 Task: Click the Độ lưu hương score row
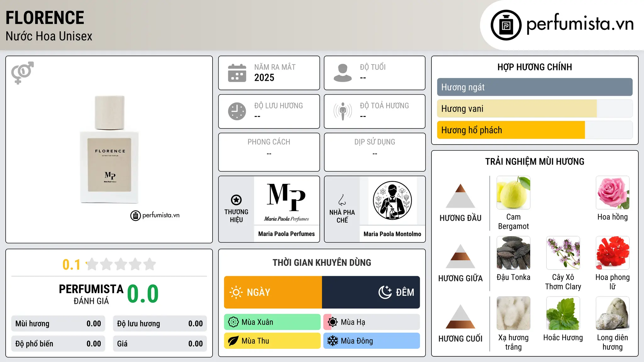160,324
